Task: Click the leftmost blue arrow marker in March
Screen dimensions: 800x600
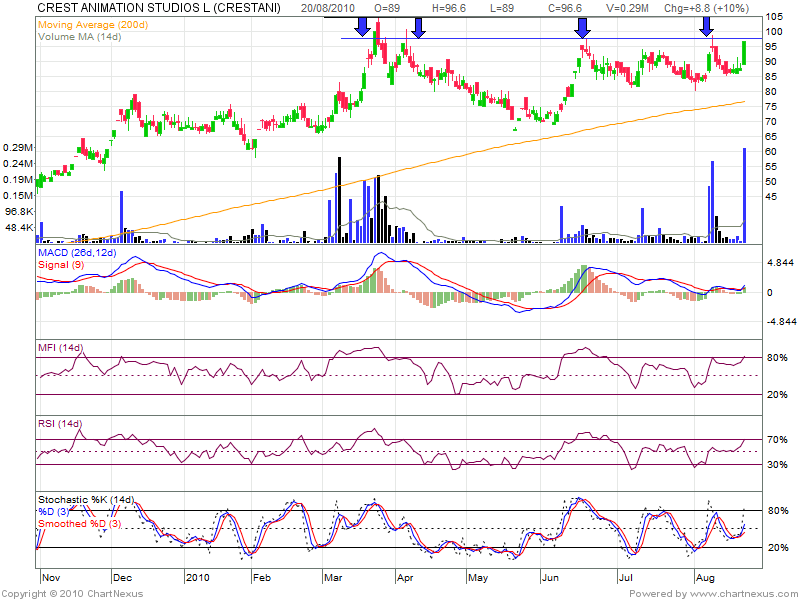Action: click(x=362, y=24)
